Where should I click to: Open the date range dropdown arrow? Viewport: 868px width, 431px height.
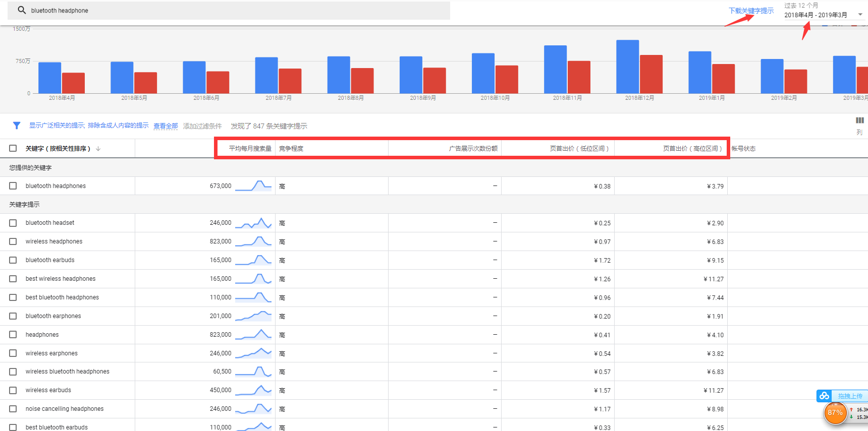point(860,15)
